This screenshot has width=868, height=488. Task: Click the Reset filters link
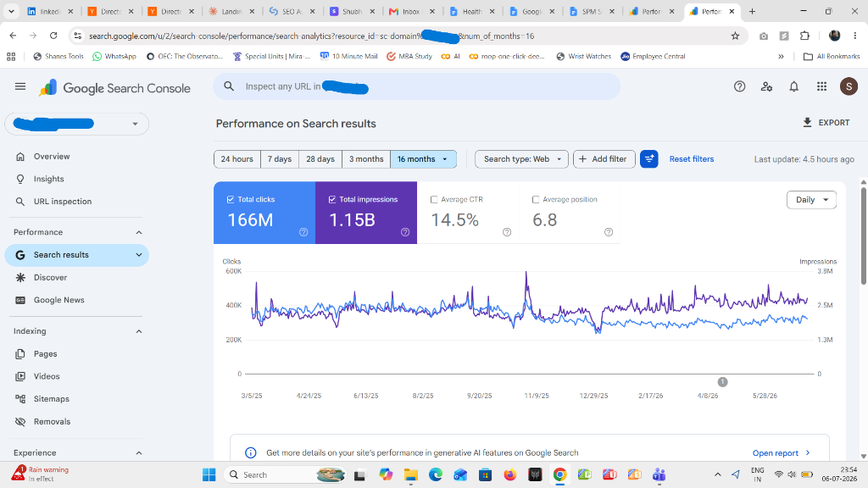click(x=692, y=158)
